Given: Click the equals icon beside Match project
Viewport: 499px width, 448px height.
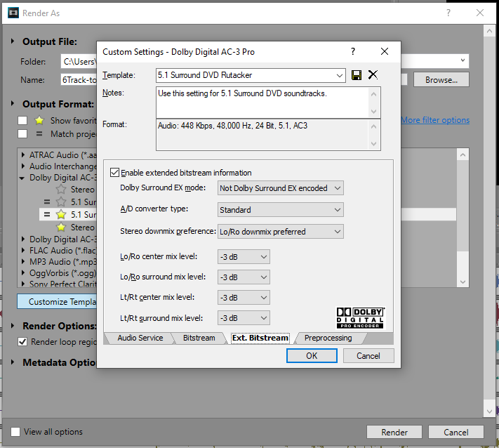Looking at the screenshot, I should pos(39,134).
